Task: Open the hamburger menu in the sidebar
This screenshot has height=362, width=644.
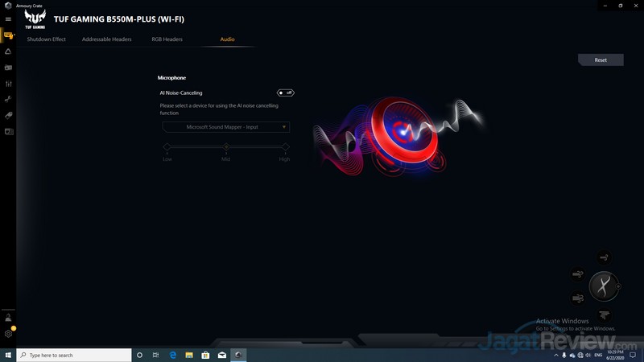Action: click(8, 19)
